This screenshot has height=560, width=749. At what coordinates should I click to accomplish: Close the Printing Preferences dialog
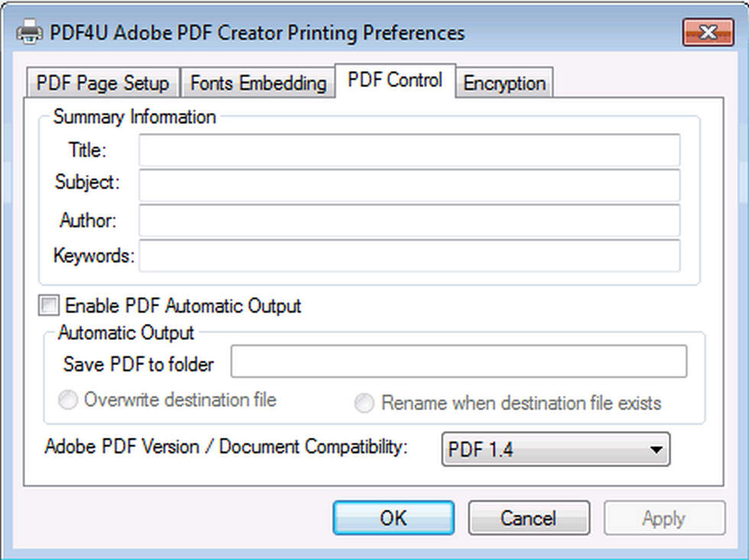(x=708, y=32)
